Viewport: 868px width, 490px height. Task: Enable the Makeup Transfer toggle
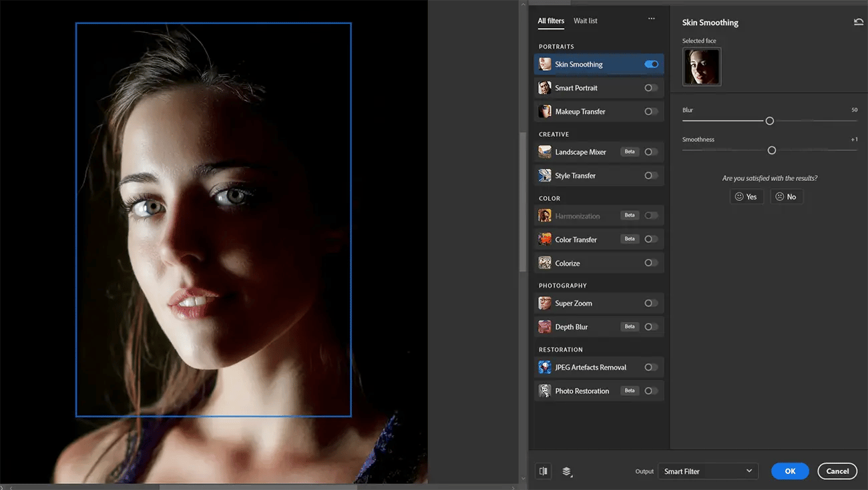click(651, 111)
